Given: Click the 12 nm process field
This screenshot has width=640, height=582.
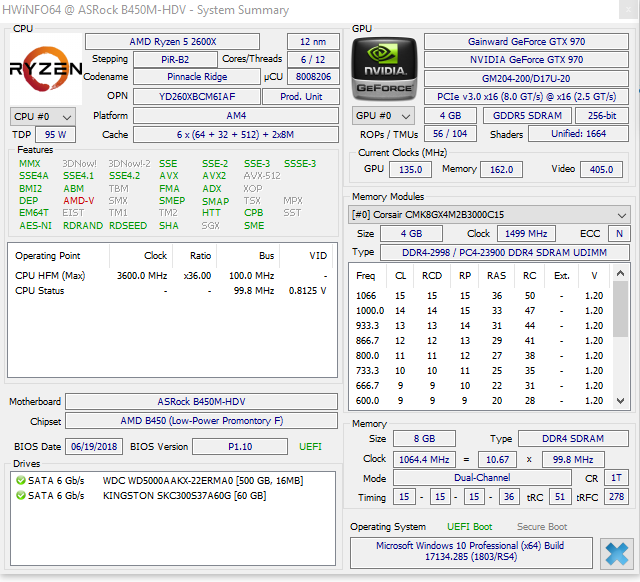Looking at the screenshot, I should (313, 42).
